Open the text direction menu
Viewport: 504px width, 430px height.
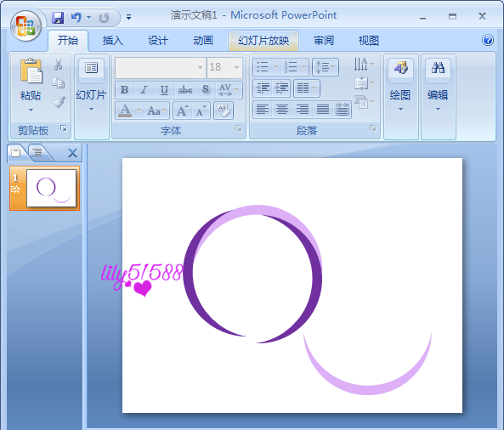(x=364, y=64)
